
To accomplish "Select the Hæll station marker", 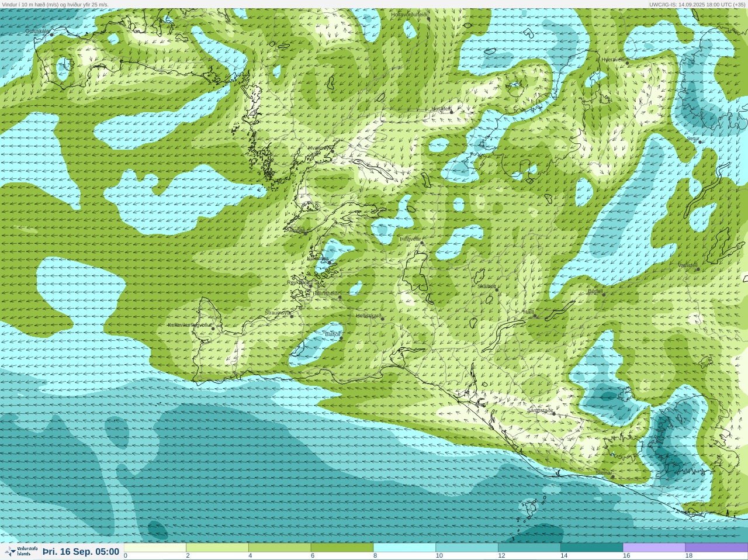I will [x=534, y=316].
